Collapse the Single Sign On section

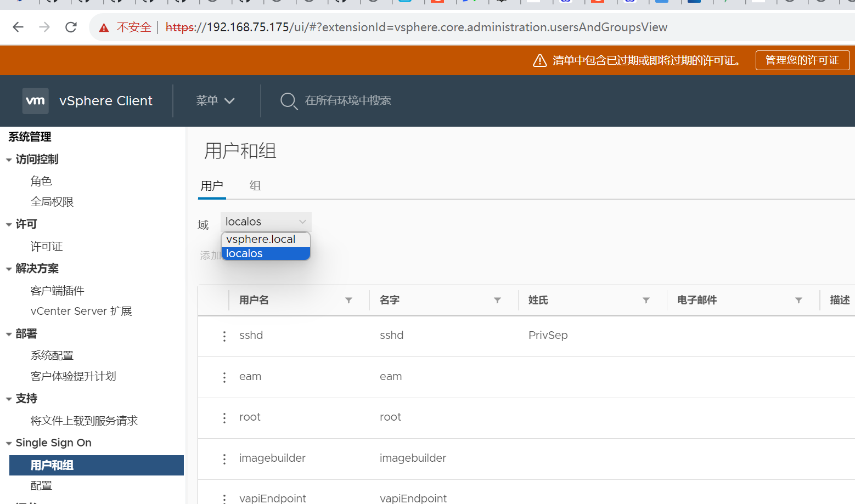click(9, 444)
